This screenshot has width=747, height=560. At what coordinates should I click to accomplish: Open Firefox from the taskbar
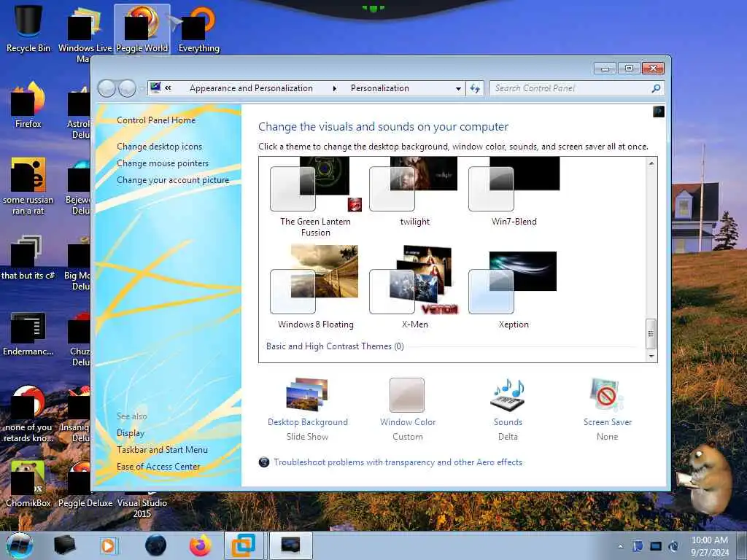pos(200,545)
